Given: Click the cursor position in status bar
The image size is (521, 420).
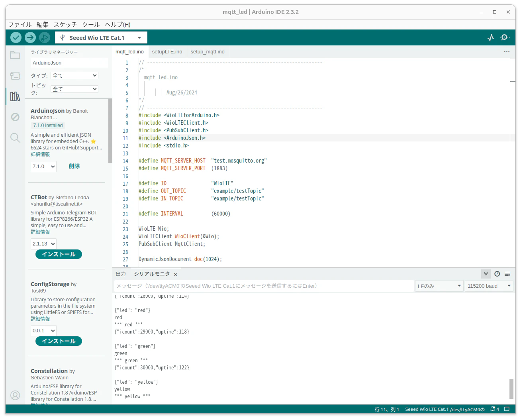Looking at the screenshot, I should click(x=387, y=409).
